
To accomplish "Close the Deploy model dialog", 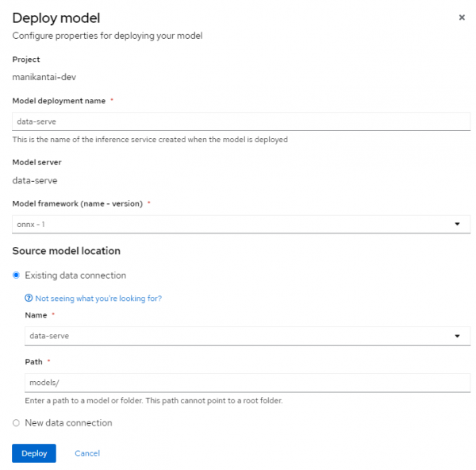I will pos(462,17).
